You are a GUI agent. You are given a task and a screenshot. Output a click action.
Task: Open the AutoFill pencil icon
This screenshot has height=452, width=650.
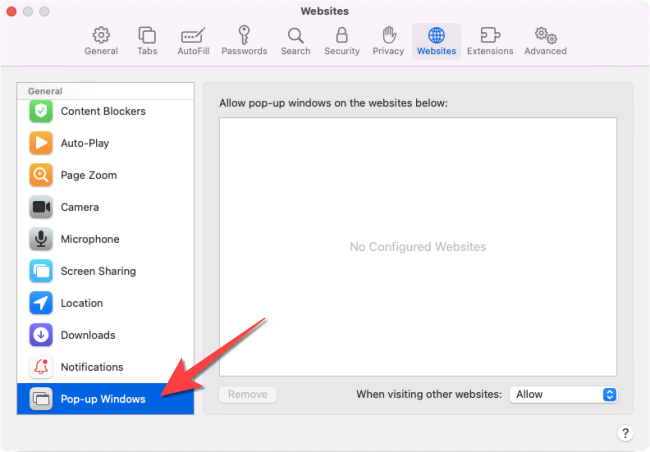point(193,35)
